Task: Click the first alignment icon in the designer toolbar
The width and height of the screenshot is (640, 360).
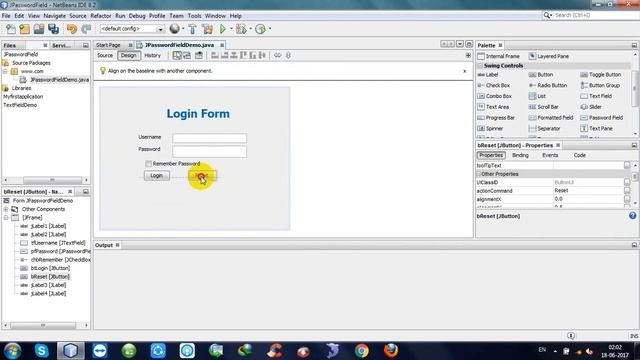Action: [x=215, y=56]
